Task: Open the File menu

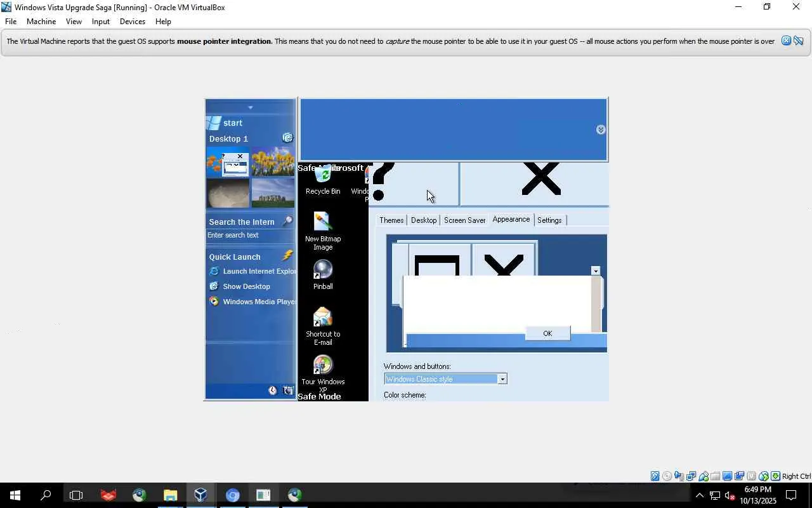Action: (x=11, y=21)
